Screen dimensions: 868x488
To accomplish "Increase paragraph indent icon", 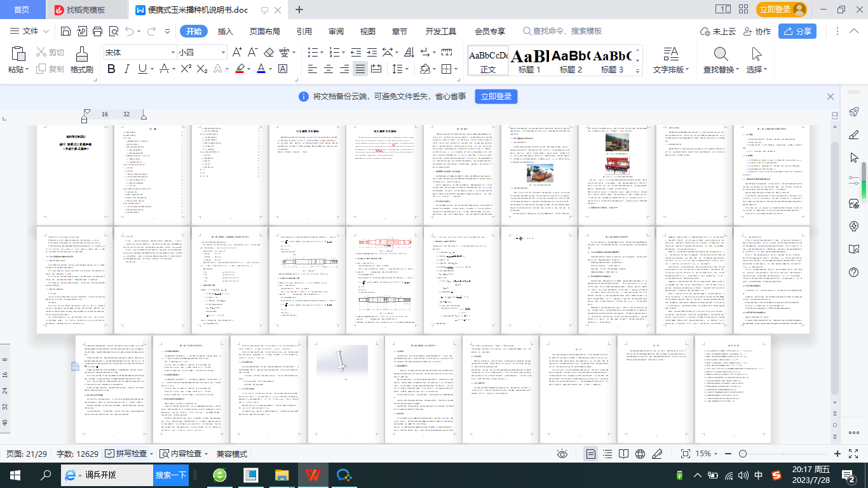I will pos(372,52).
